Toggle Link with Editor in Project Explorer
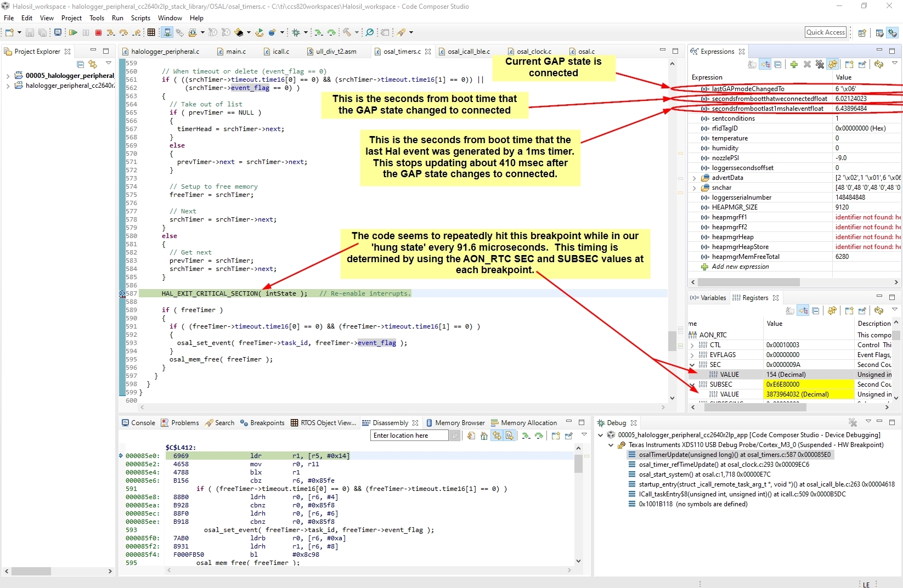903x588 pixels. (92, 64)
